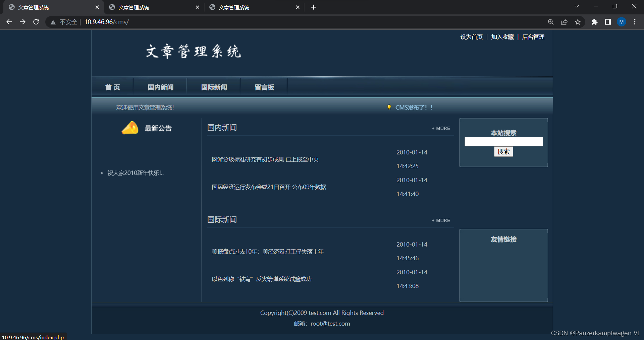Viewport: 644px width, 340px height.
Task: Click the 加入收藏 menu item
Action: pos(502,37)
